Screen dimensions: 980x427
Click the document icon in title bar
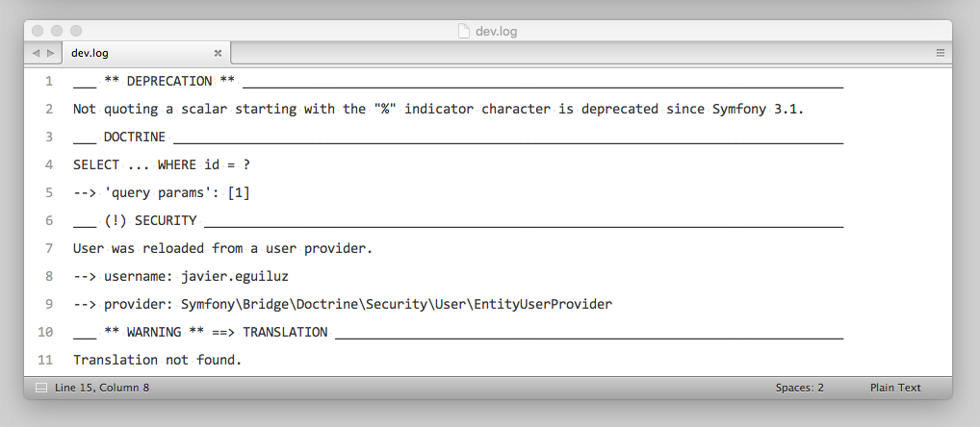tap(464, 31)
